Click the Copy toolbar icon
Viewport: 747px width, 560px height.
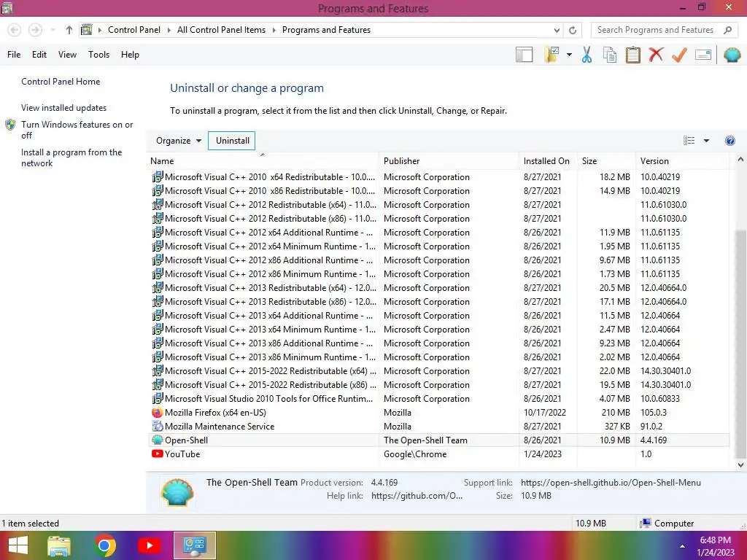click(610, 55)
